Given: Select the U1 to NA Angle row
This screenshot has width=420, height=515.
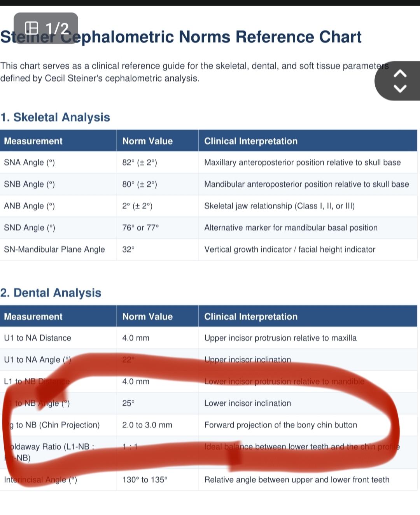Looking at the screenshot, I should [208, 360].
